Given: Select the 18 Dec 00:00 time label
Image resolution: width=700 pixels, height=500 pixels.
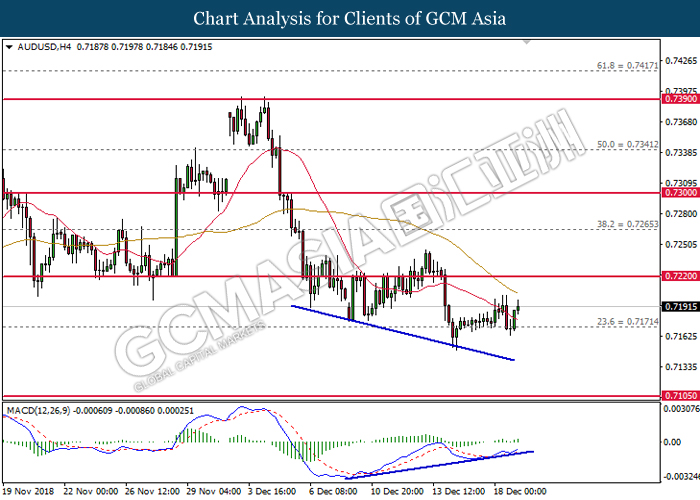Looking at the screenshot, I should (x=521, y=492).
